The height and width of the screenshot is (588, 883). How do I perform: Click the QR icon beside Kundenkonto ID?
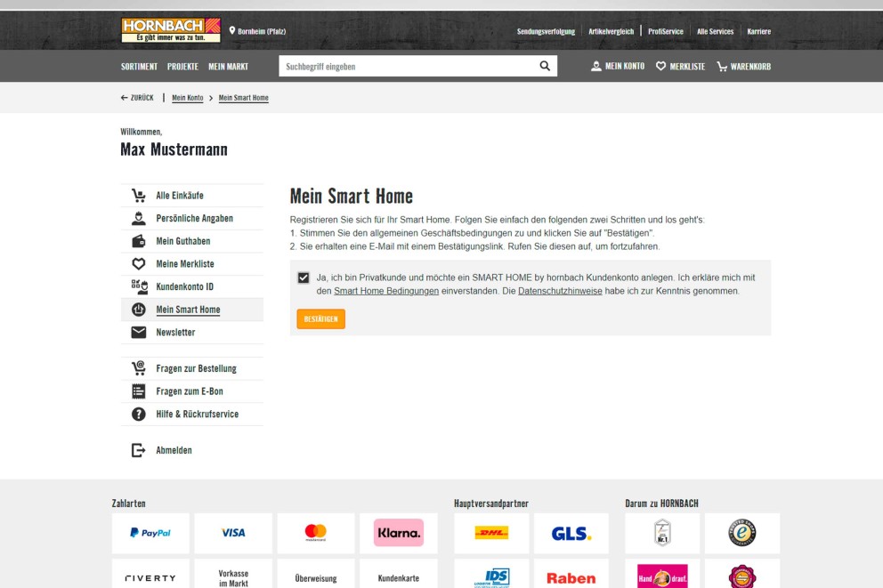click(139, 286)
